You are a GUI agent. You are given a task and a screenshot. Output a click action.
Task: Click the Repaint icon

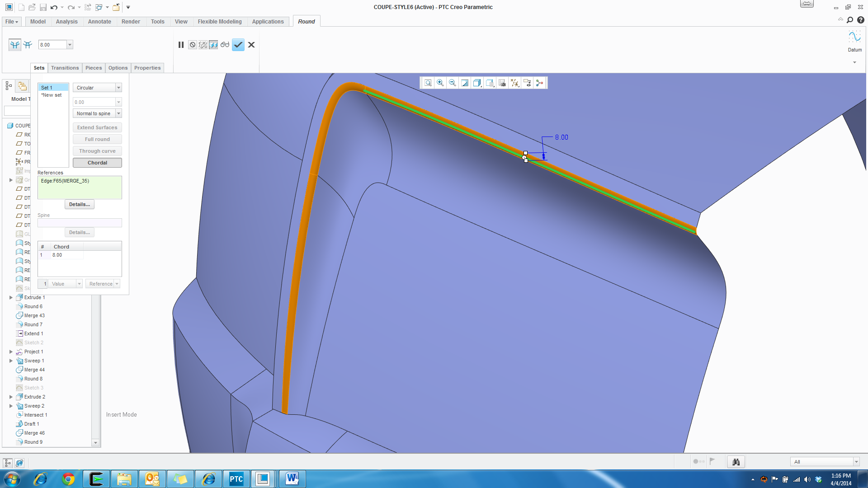pos(464,83)
